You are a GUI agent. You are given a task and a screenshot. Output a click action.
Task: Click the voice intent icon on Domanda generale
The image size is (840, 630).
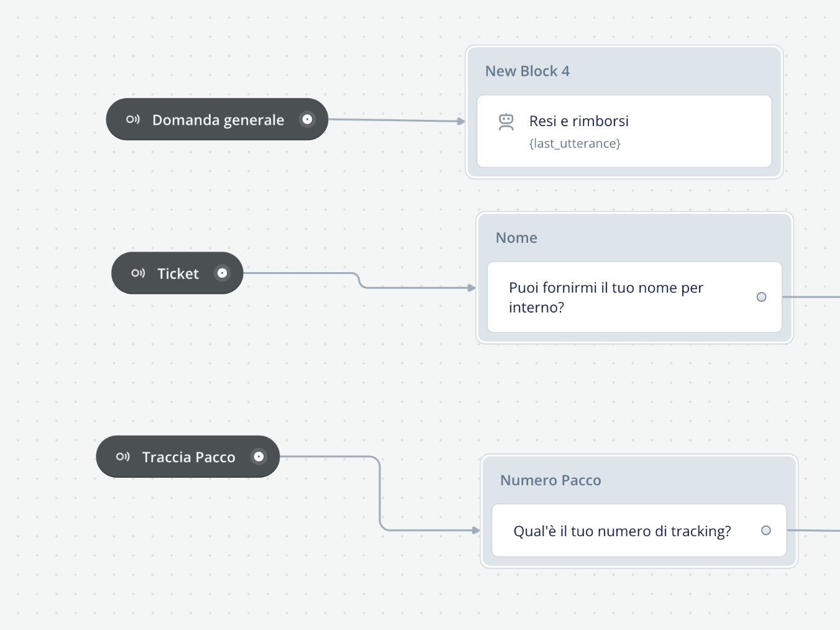(x=133, y=119)
